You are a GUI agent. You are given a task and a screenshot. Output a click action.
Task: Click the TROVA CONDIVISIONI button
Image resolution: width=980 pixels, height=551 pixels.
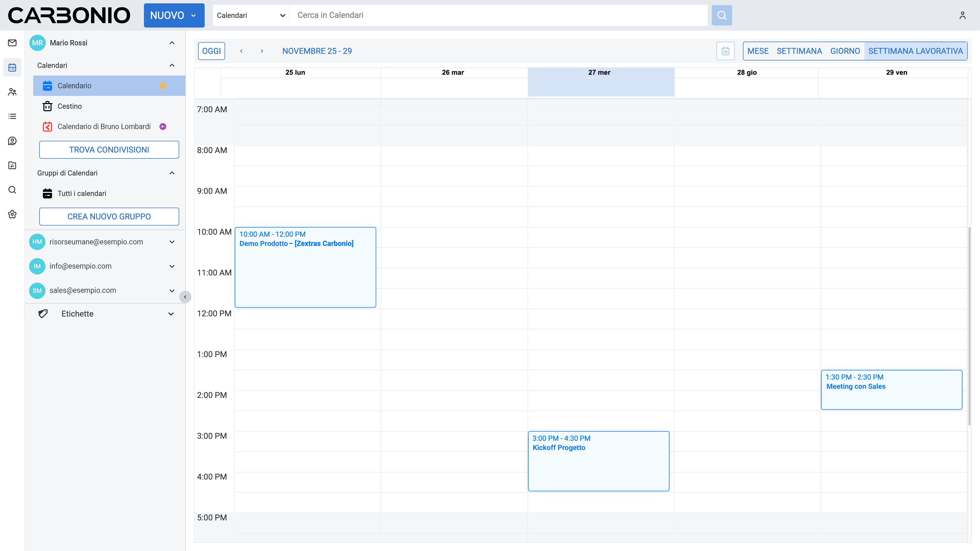pos(109,150)
